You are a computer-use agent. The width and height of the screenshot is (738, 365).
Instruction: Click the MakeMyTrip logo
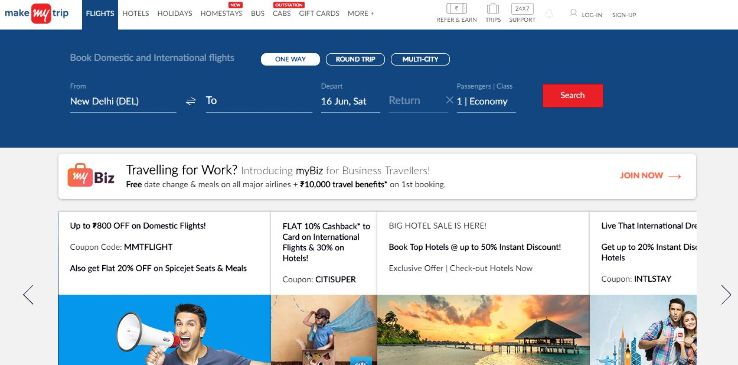point(36,13)
